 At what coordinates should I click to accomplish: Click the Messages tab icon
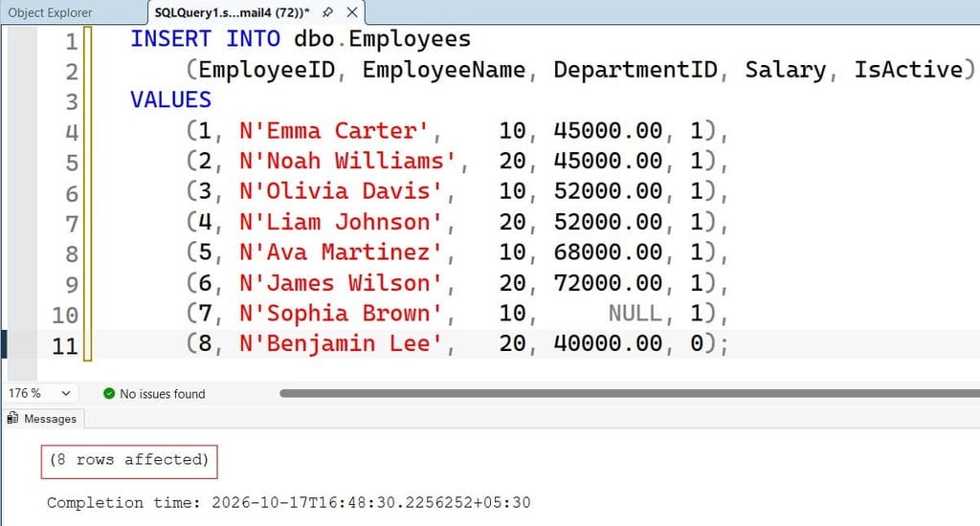(x=13, y=418)
